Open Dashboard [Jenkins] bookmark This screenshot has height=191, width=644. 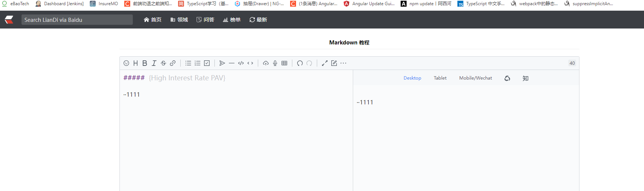coord(59,4)
